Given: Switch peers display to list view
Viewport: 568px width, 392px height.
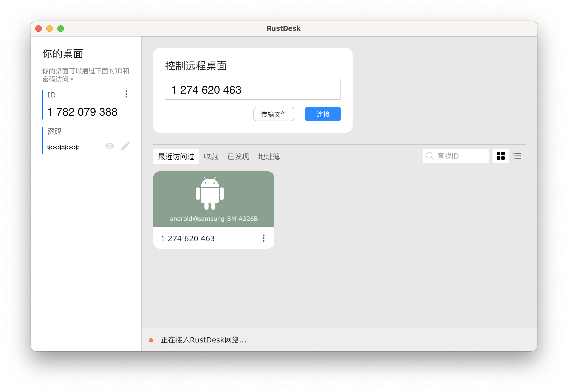Looking at the screenshot, I should (x=517, y=156).
